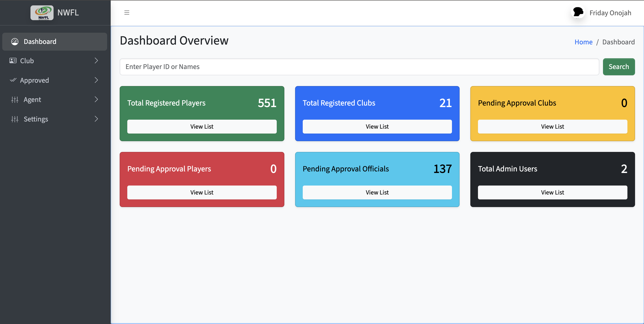Image resolution: width=644 pixels, height=324 pixels.
Task: View list of Total Registered Players
Action: 202,127
